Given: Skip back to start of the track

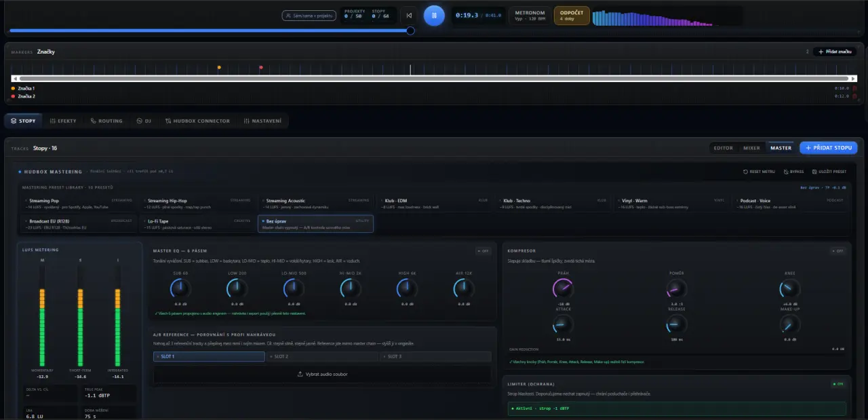Looking at the screenshot, I should (x=409, y=16).
